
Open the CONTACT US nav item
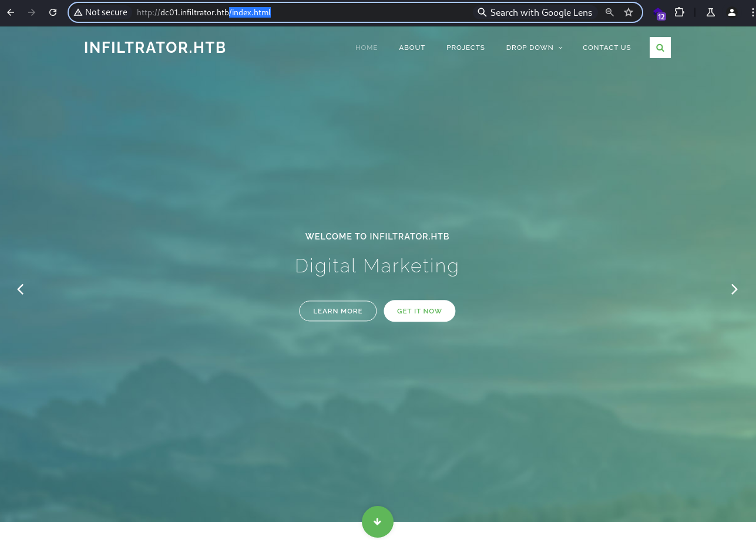(x=607, y=48)
